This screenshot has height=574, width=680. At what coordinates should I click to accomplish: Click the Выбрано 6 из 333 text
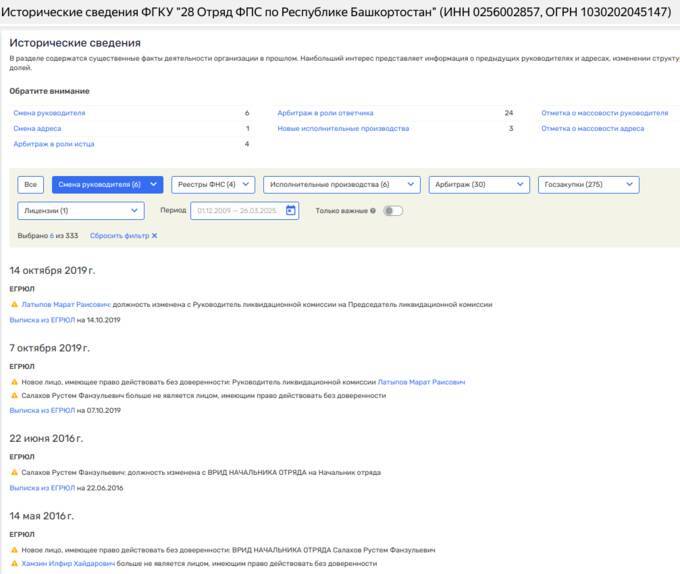coord(48,235)
